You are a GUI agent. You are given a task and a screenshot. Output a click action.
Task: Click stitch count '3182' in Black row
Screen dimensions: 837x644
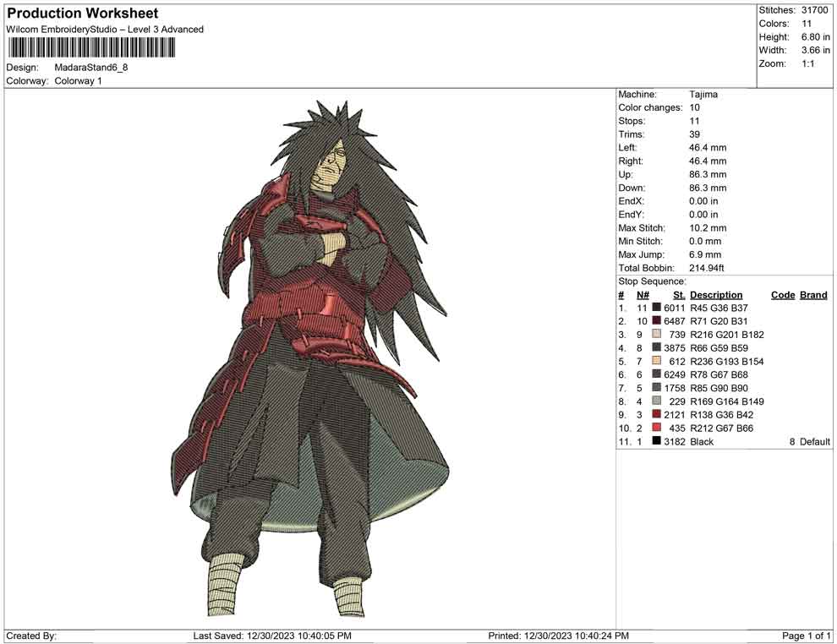point(674,441)
